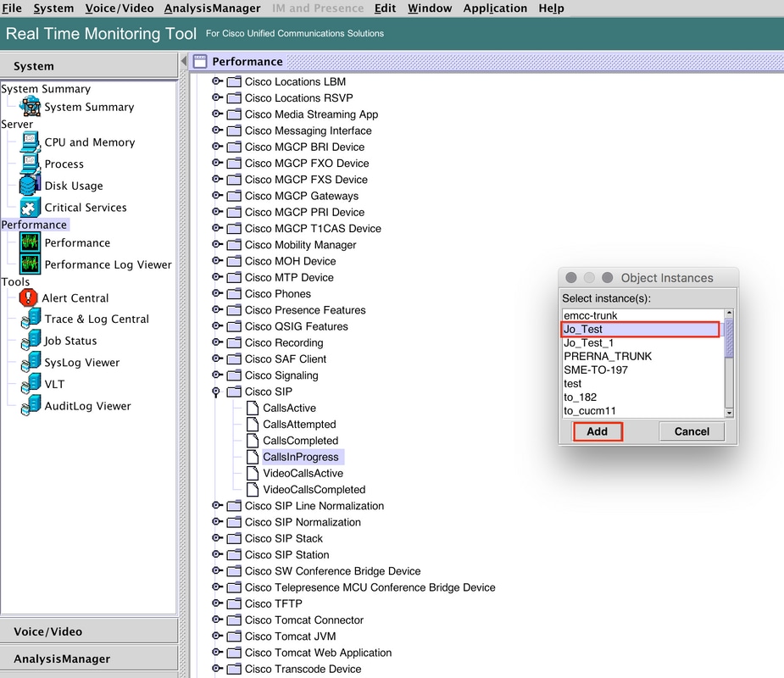Open the Alert Central warning icon

[x=29, y=297]
